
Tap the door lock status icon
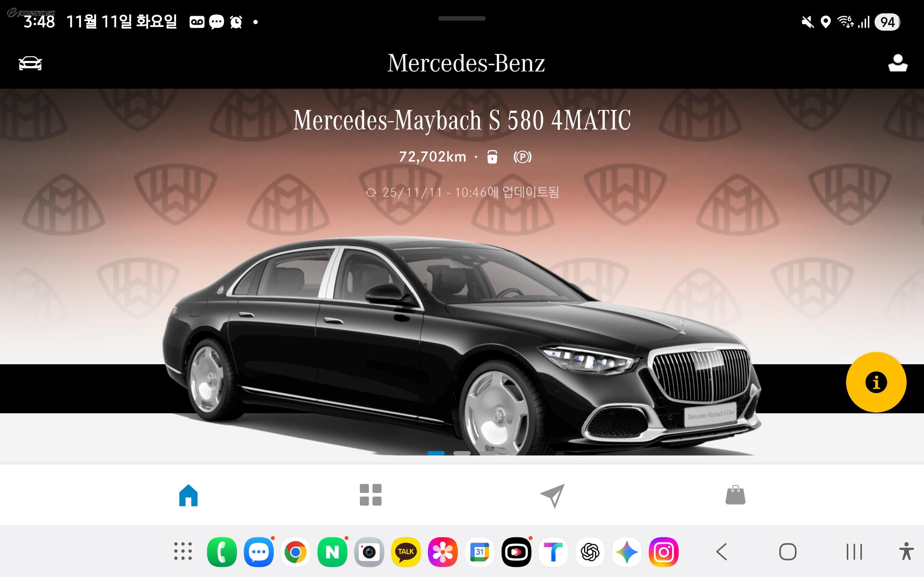[492, 157]
